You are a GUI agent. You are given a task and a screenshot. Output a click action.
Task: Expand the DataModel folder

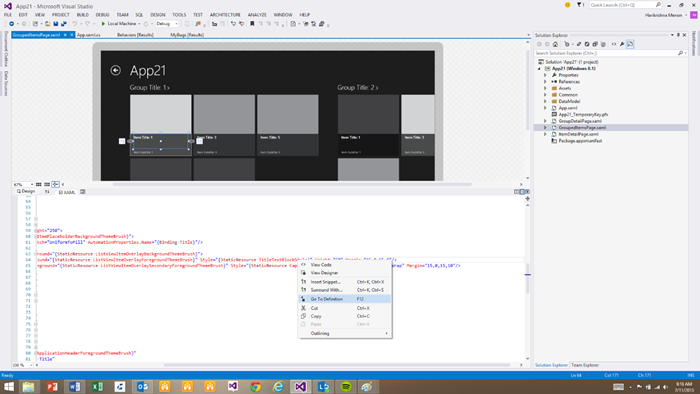[x=545, y=101]
